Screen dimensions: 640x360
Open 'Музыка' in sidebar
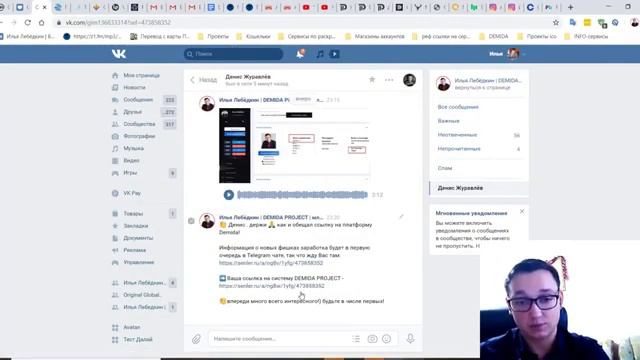click(133, 149)
